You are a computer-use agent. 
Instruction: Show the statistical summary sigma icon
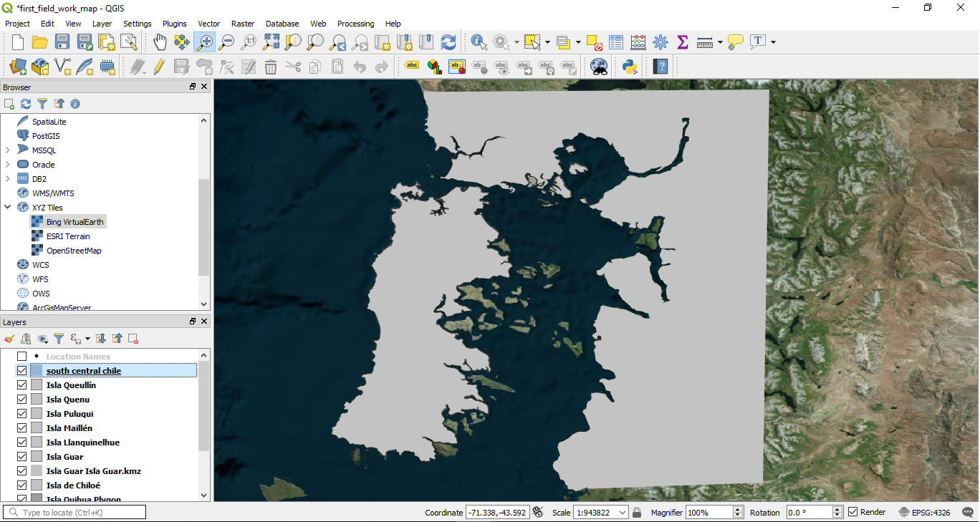[683, 42]
